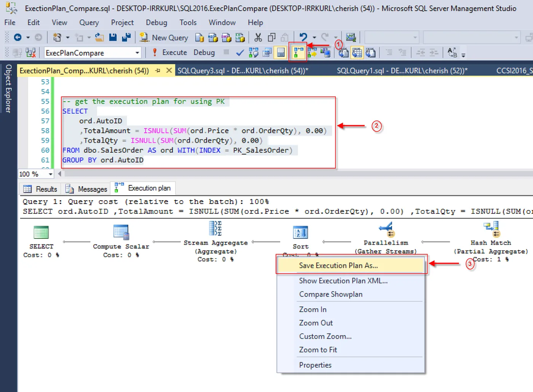This screenshot has height=392, width=533.
Task: Switch to the Messages results tab
Action: 86,189
